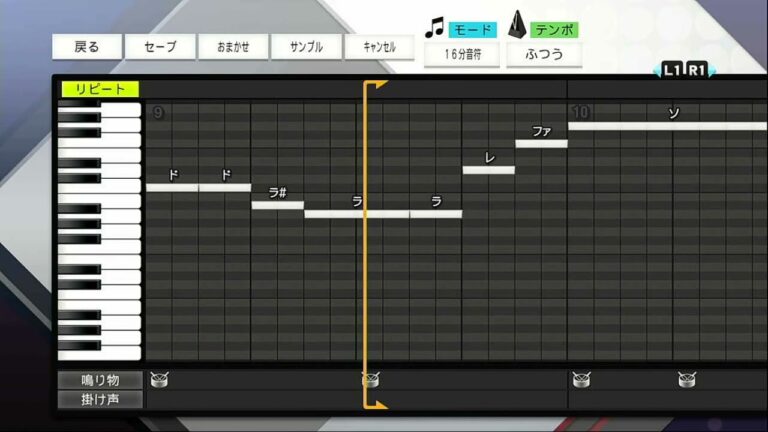Choose おまかせ from the top menu
This screenshot has height=432, width=768.
233,47
